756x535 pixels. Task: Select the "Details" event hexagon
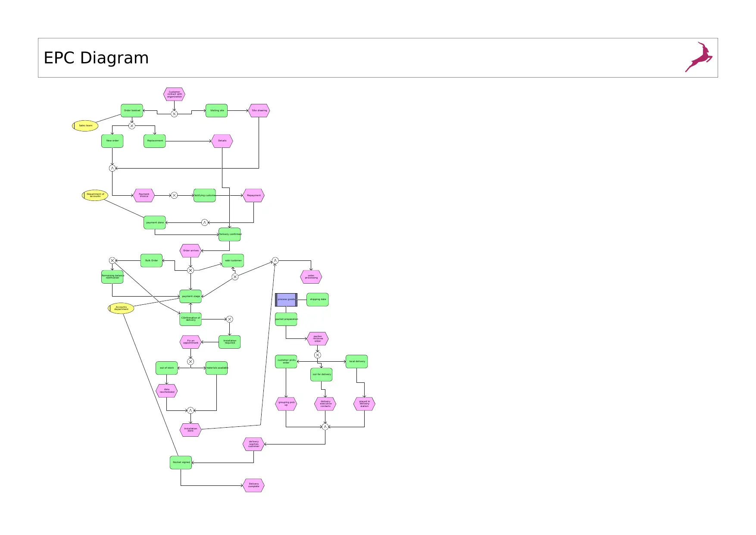coord(222,141)
